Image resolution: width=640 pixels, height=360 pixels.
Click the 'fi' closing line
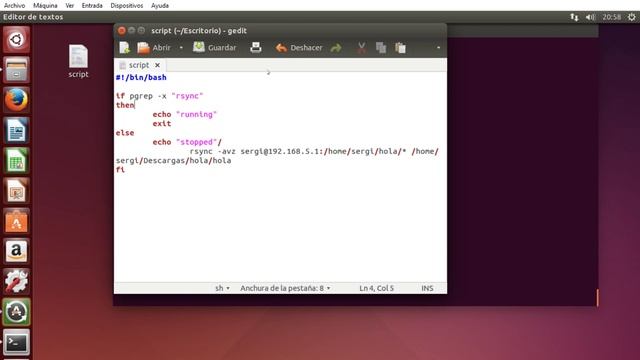120,170
